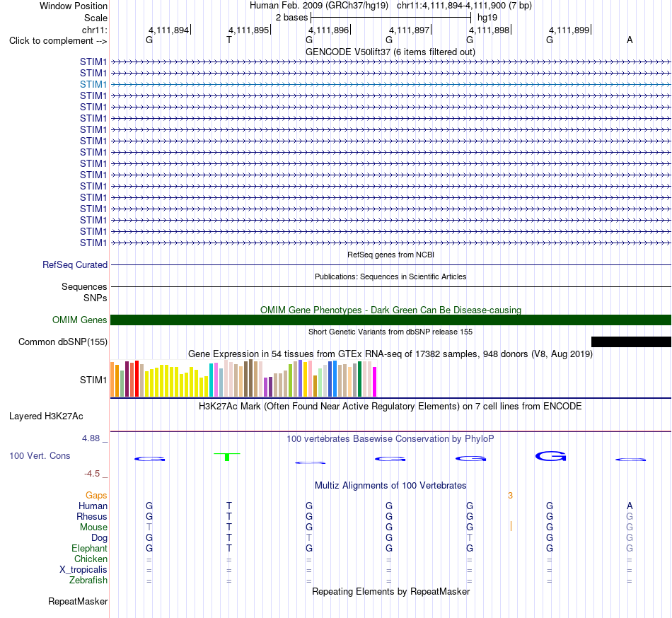Screen dimensions: 672x618
Task: Click the -4.5 lower scale value
Action: [x=92, y=474]
